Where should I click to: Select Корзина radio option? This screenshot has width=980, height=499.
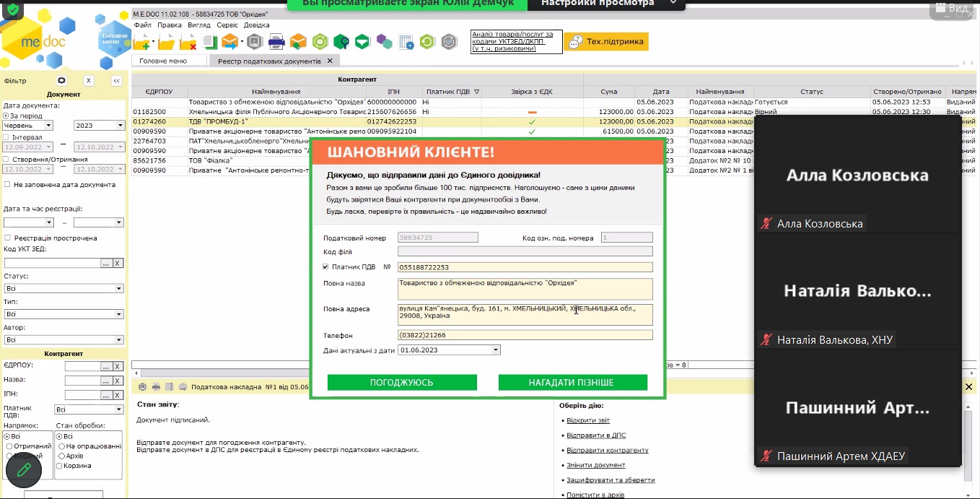click(61, 466)
